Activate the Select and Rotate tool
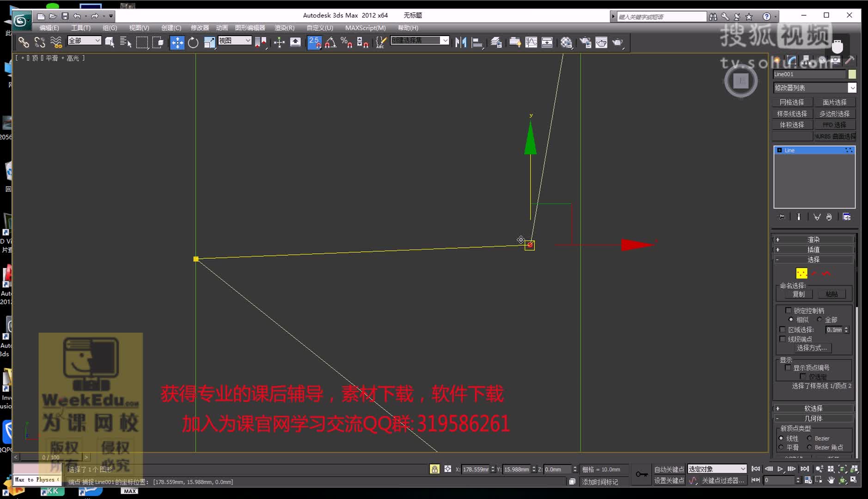This screenshot has width=868, height=499. (x=193, y=43)
